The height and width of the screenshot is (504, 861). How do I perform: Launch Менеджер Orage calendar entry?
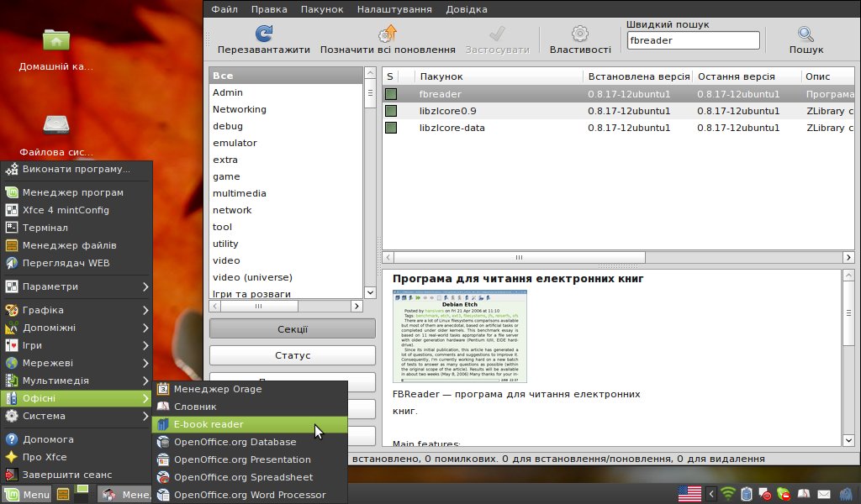coord(250,389)
